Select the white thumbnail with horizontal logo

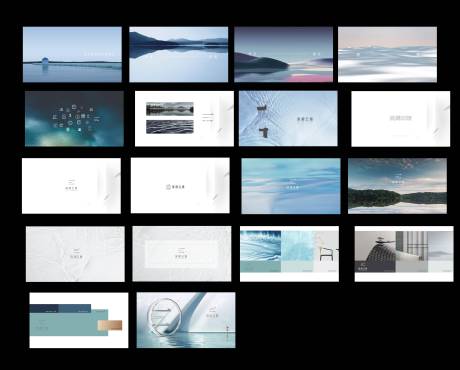180,185
